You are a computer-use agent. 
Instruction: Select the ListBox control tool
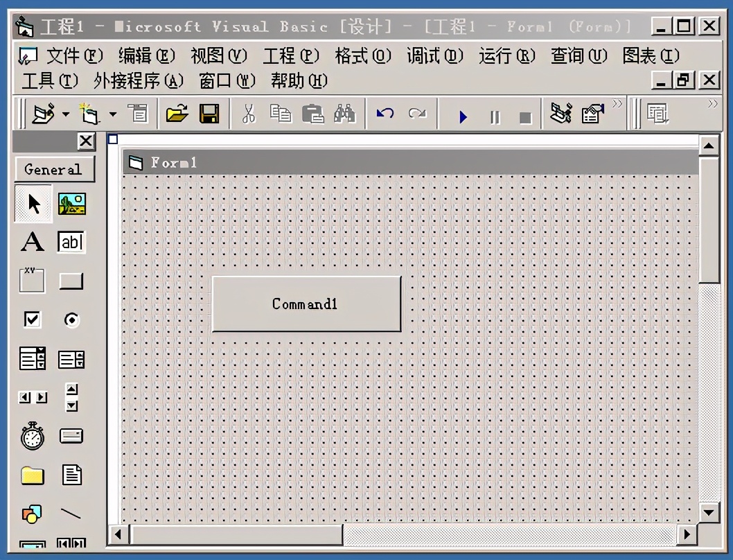pyautogui.click(x=71, y=359)
